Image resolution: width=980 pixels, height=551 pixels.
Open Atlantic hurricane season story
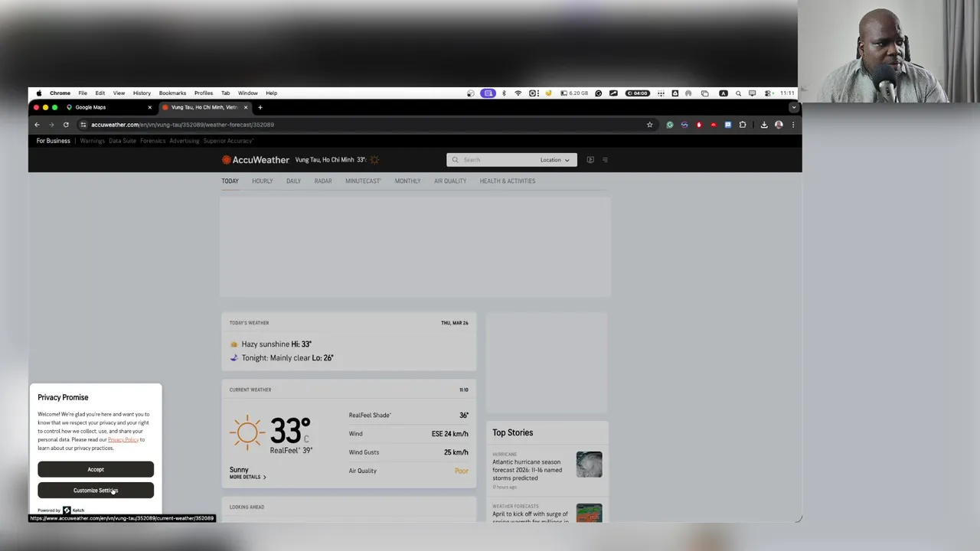pyautogui.click(x=527, y=470)
